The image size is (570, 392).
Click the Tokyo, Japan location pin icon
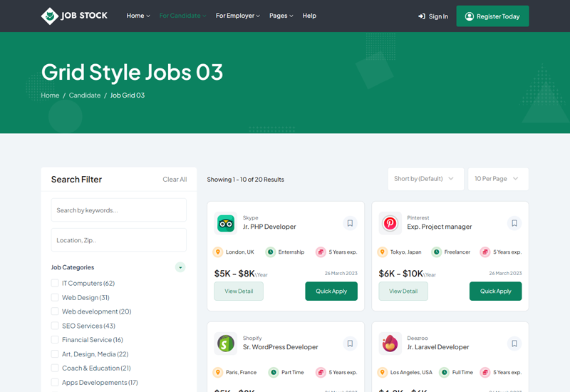pos(382,252)
